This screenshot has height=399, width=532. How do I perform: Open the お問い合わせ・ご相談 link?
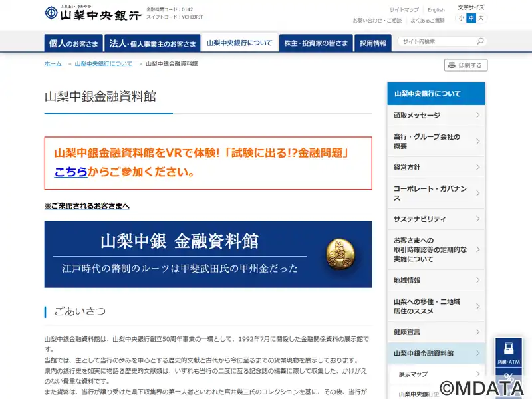coord(377,21)
